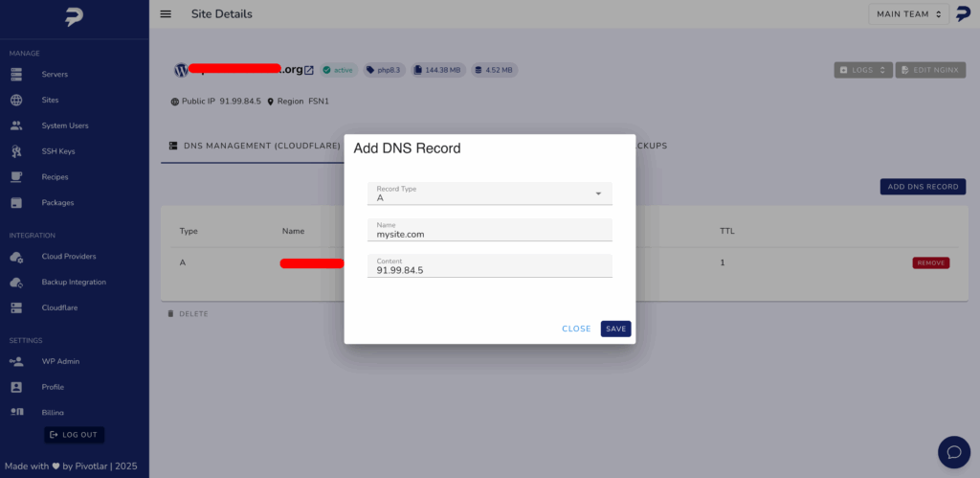Click System Users people icon
This screenshot has width=980, height=478.
click(x=16, y=125)
